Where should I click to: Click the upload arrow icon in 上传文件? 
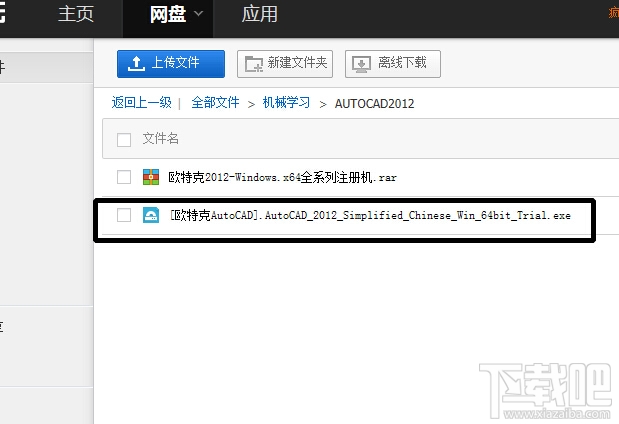coord(136,64)
